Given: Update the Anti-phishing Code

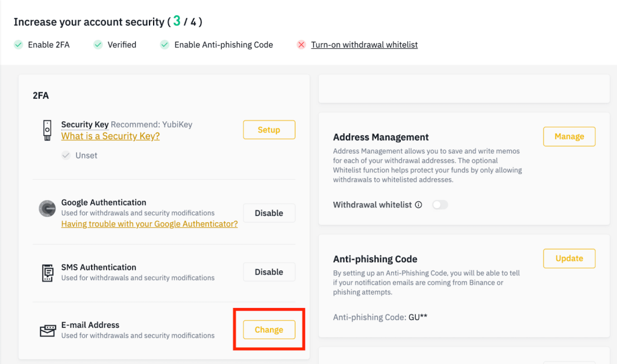Looking at the screenshot, I should pyautogui.click(x=569, y=259).
